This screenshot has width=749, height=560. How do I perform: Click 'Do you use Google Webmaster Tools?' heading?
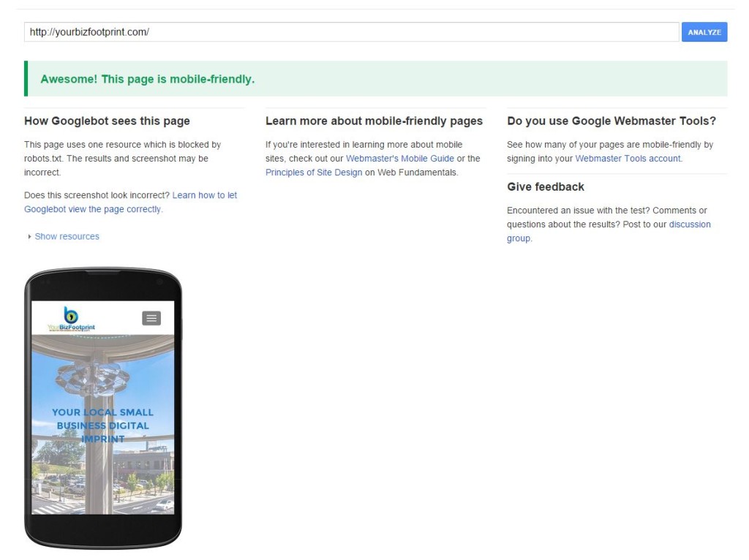pyautogui.click(x=611, y=121)
